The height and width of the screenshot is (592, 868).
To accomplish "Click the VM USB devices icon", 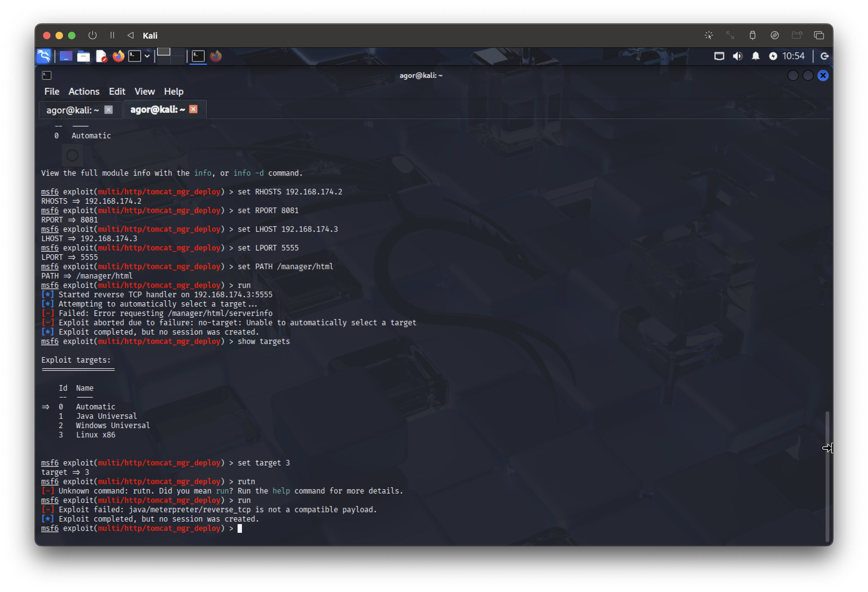I will pos(752,35).
